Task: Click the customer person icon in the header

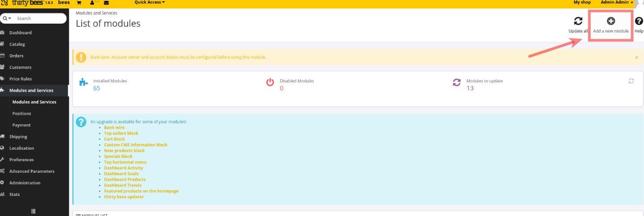Action: coord(92,3)
